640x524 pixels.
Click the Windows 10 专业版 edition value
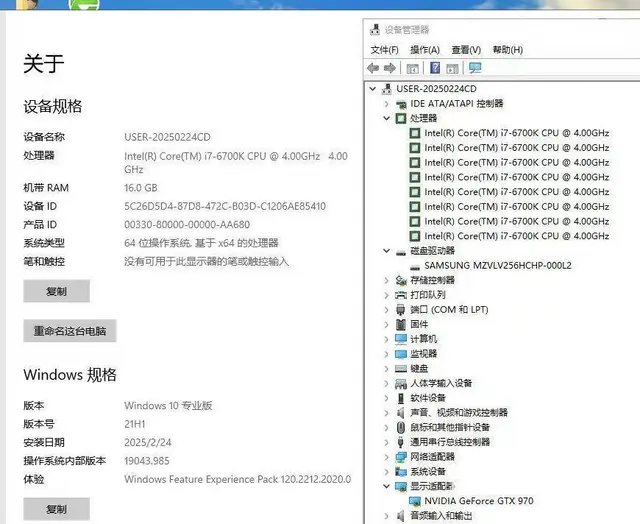tap(168, 406)
